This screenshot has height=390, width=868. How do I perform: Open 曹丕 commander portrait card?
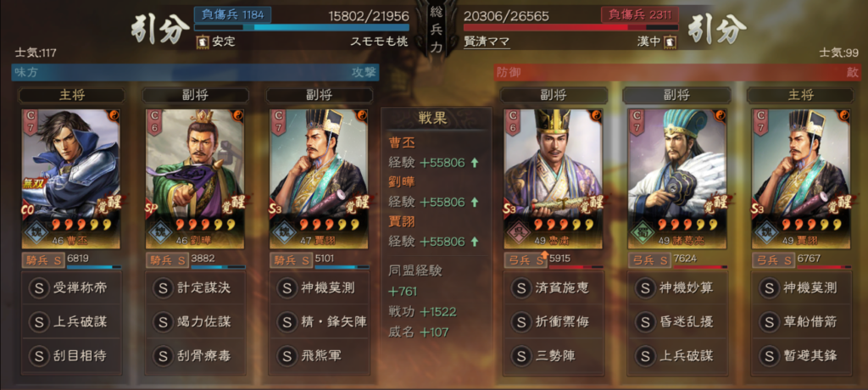[71, 178]
